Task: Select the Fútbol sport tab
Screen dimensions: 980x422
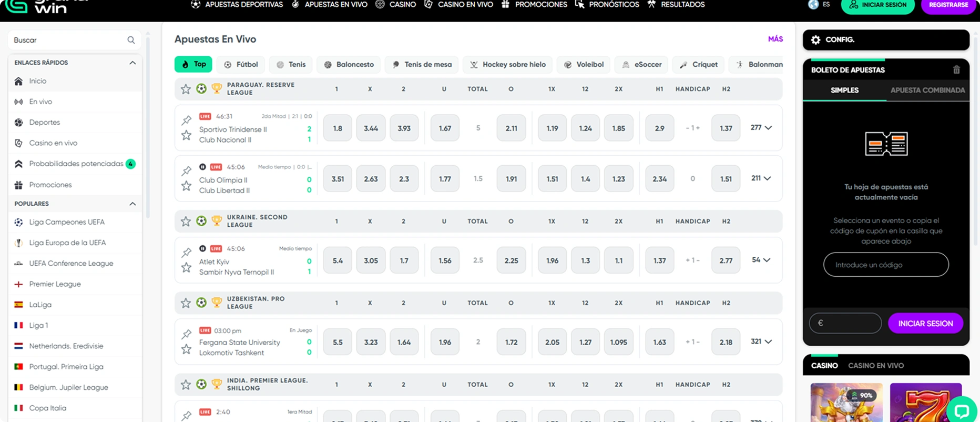Action: click(241, 64)
